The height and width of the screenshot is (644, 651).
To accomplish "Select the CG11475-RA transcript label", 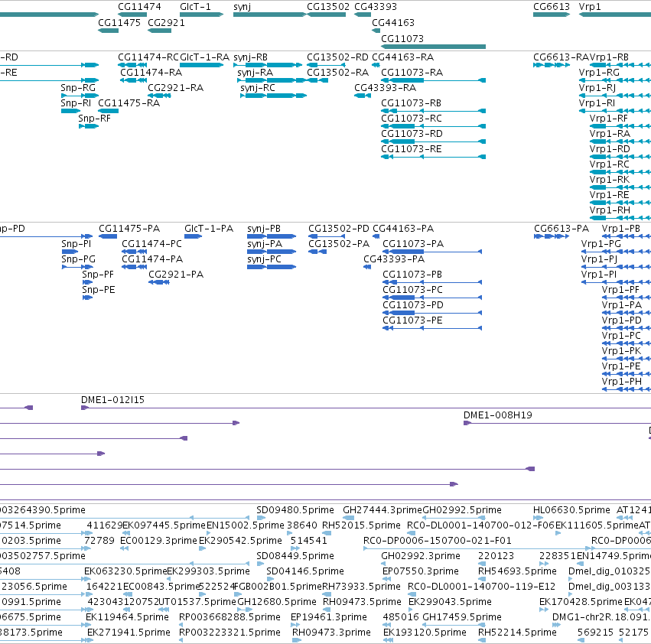I will point(129,103).
